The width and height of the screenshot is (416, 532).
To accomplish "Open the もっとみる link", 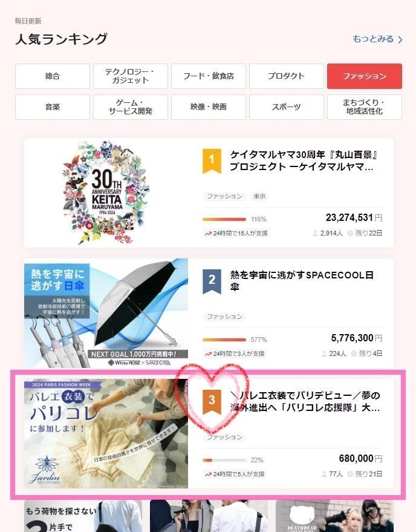I will (377, 39).
